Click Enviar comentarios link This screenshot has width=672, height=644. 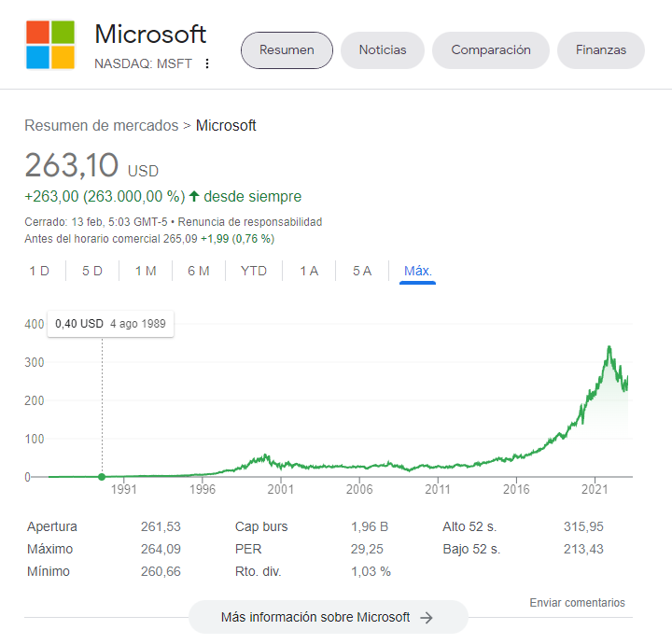coord(578,602)
